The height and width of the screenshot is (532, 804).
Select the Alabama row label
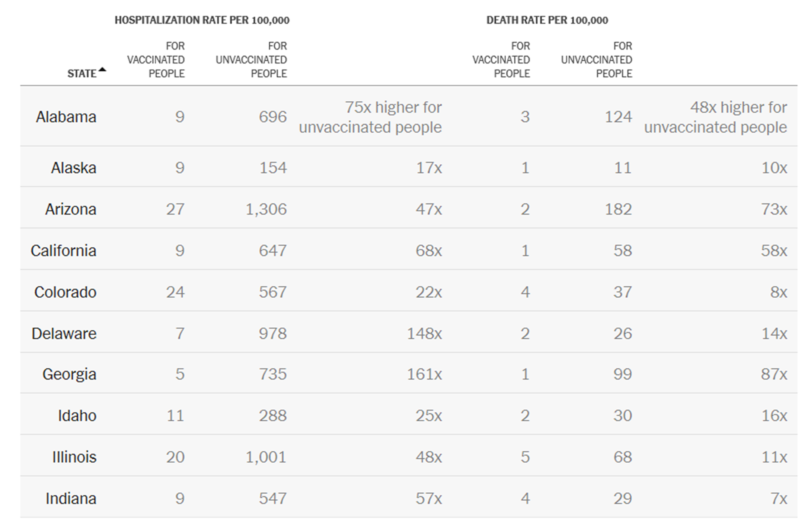click(x=66, y=117)
